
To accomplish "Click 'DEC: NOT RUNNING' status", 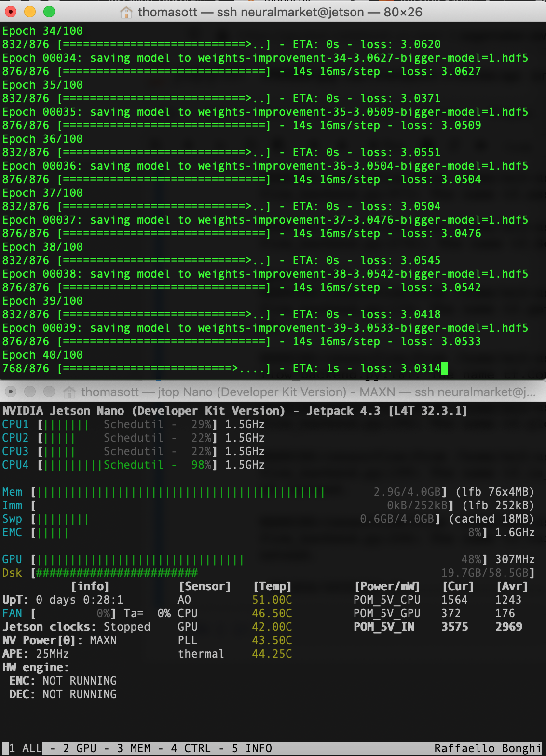I will point(63,694).
